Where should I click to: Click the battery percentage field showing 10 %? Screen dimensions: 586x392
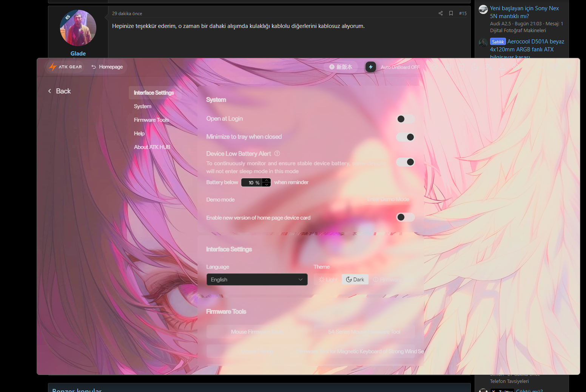[252, 182]
